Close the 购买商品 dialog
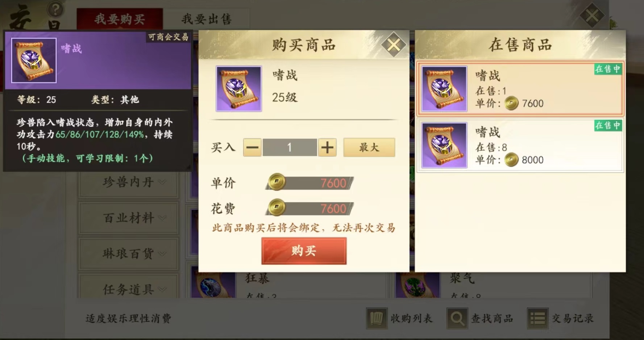This screenshot has height=340, width=644. [393, 45]
